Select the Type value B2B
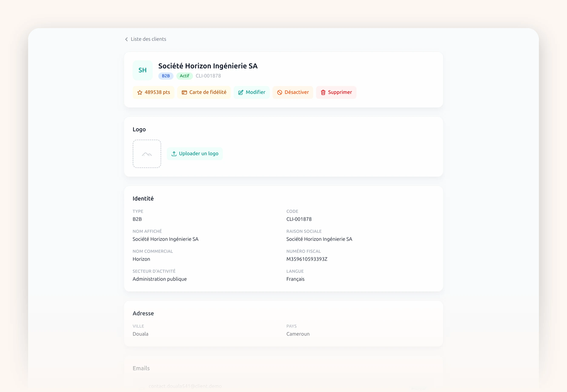Screen dimensions: 567x392 point(137,219)
